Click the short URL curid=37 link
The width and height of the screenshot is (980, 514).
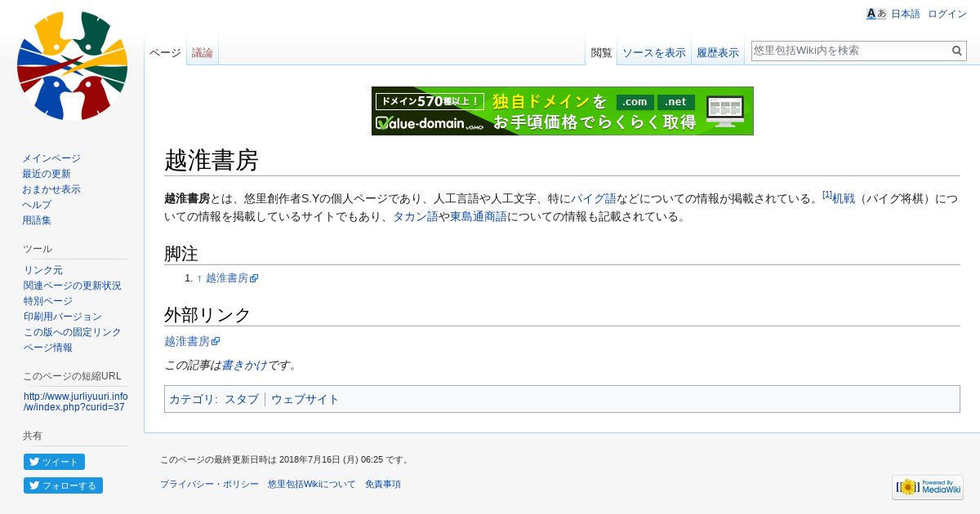pos(76,401)
